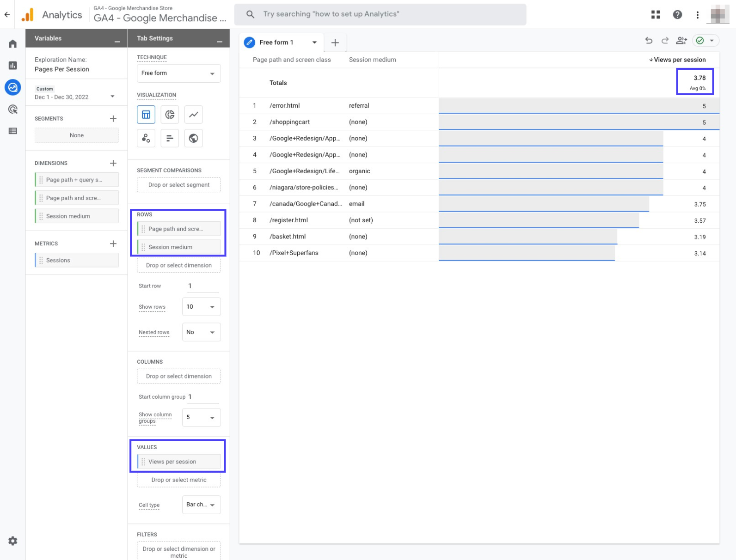Add a new dimension with plus icon
The width and height of the screenshot is (736, 560).
pyautogui.click(x=113, y=163)
